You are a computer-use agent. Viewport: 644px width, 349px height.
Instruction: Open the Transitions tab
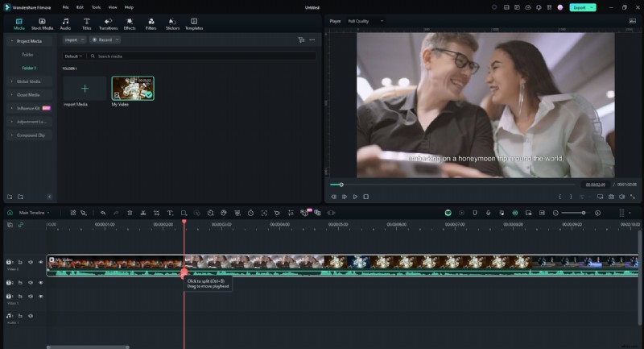click(108, 24)
